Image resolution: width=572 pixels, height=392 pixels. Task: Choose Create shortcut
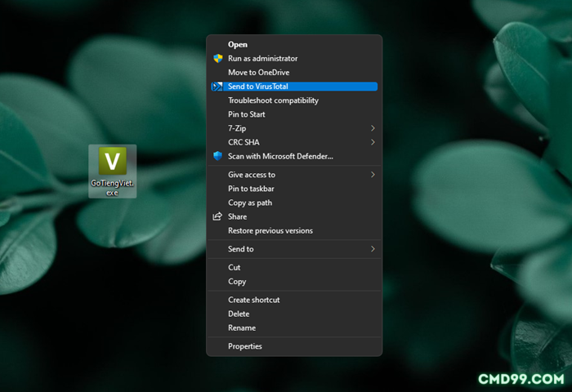[x=294, y=300]
